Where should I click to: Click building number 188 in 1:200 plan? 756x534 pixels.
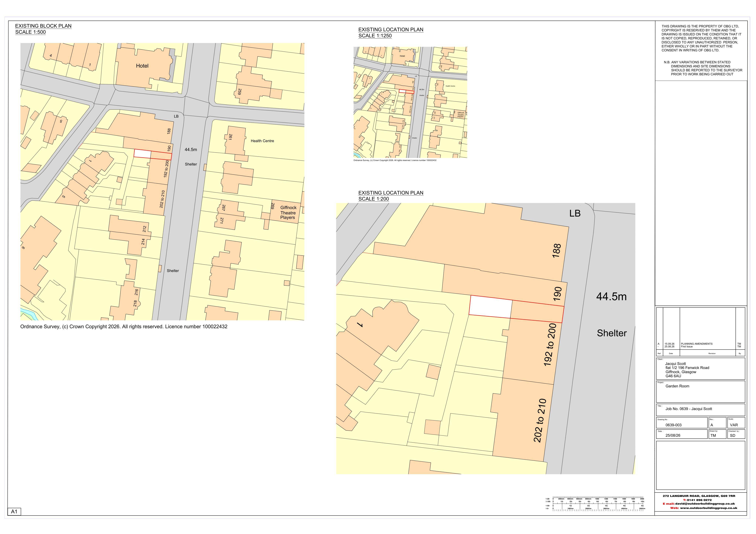[x=556, y=251]
